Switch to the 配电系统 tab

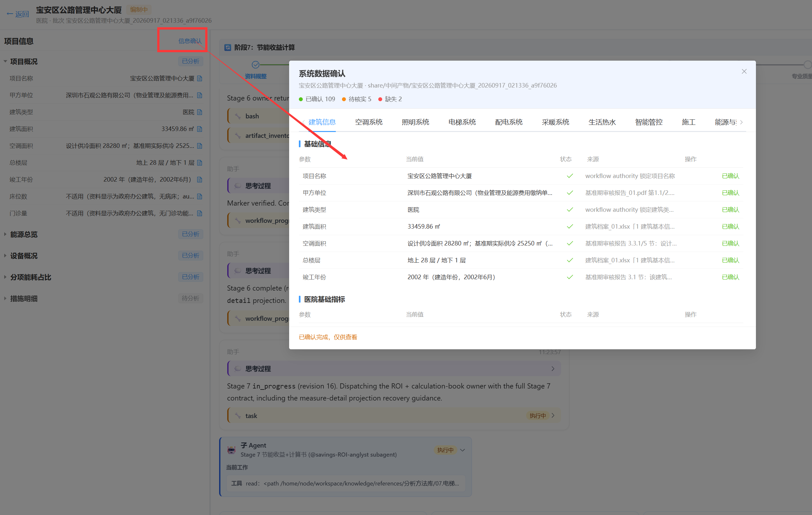point(509,122)
